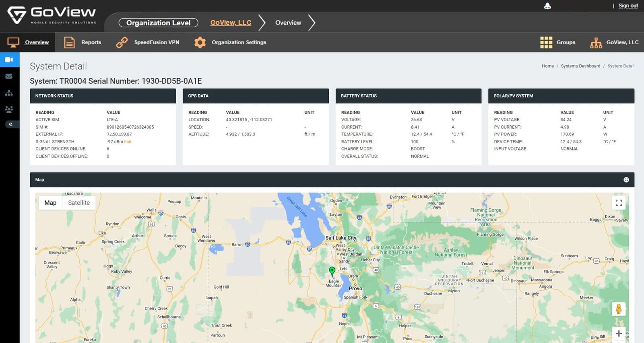Screen dimensions: 644x343
Task: Open the users sidebar icon
Action: pyautogui.click(x=9, y=109)
